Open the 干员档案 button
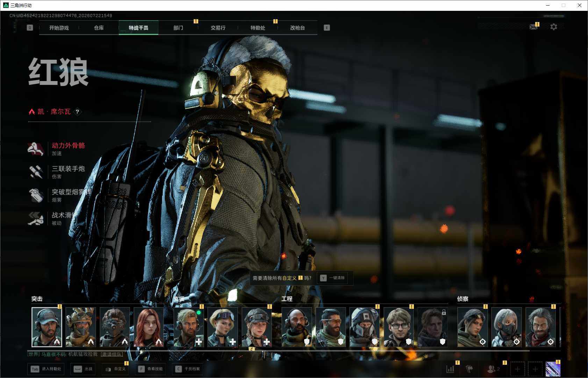Viewport: 588px width, 378px height. tap(188, 369)
